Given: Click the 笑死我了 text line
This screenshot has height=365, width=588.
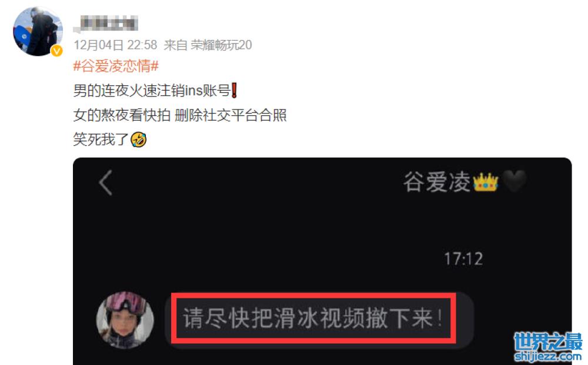Looking at the screenshot, I should (101, 140).
